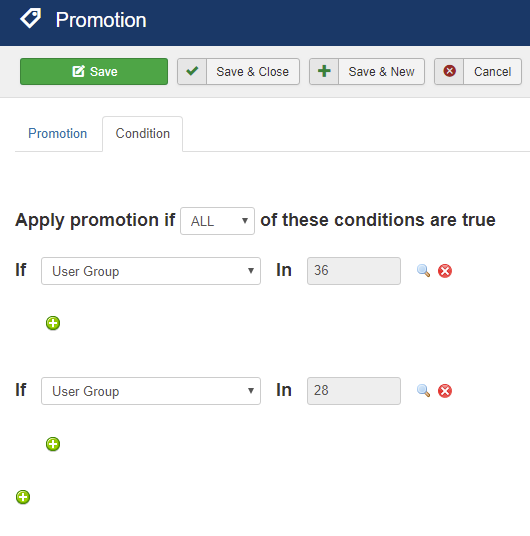Click the search icon beside value 36
The height and width of the screenshot is (536, 530).
pos(423,271)
